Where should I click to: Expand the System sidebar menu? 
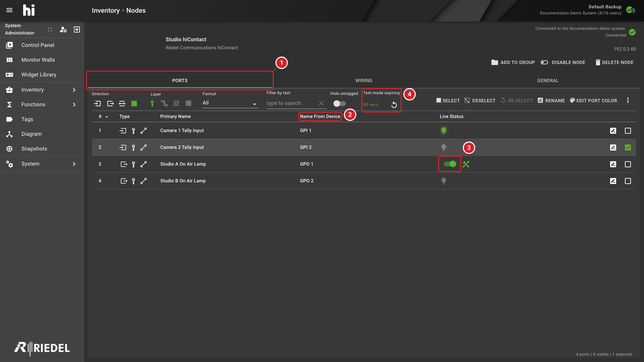click(42, 164)
